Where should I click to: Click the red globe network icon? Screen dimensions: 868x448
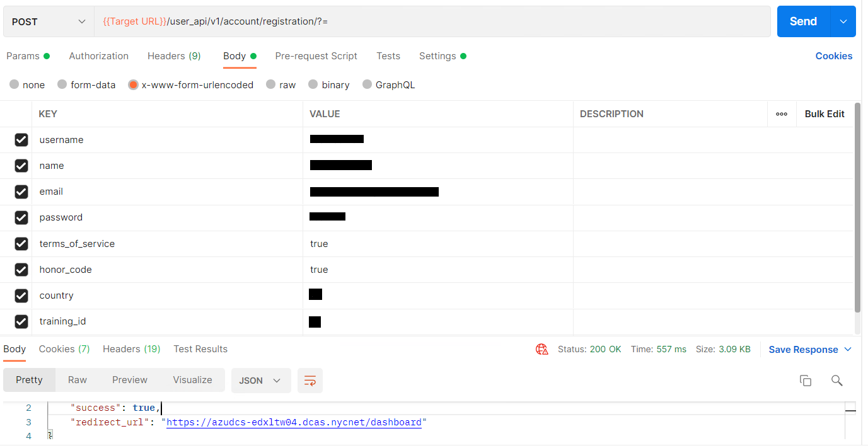[x=541, y=349]
